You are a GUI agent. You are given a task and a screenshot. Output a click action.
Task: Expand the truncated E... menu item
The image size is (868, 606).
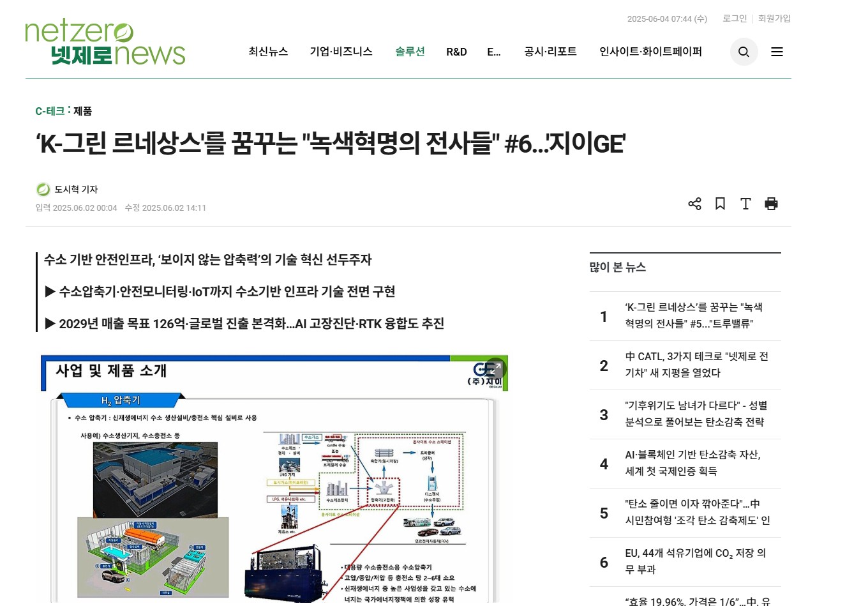tap(493, 52)
